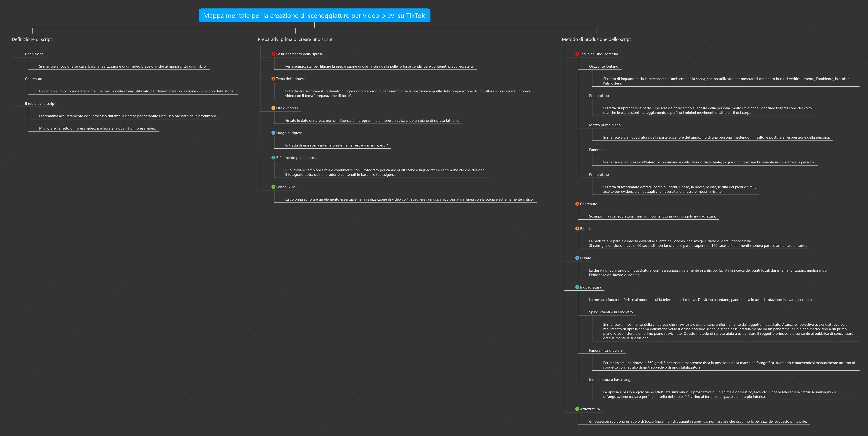Click red priority 1 icon beside Posizionamento della ripresa
The width and height of the screenshot is (868, 436).
273,54
